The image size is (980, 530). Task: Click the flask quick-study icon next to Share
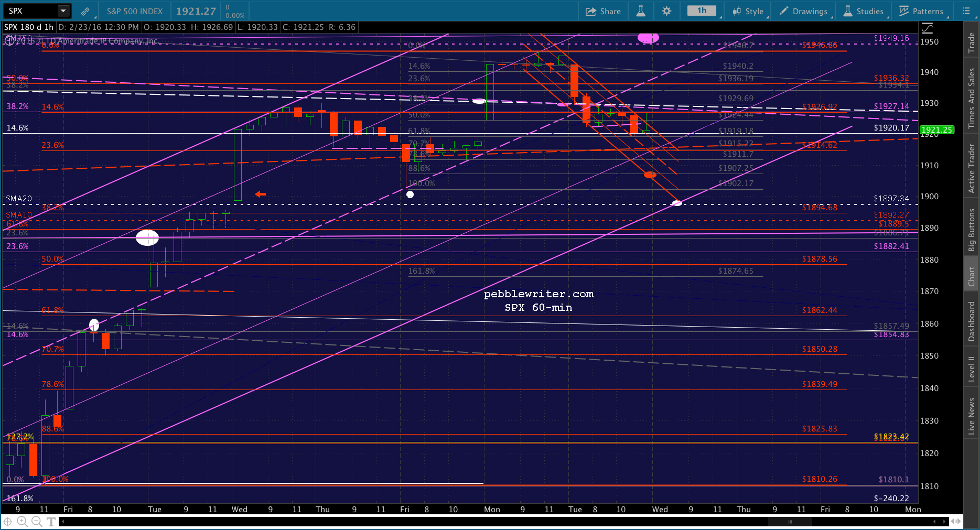(x=641, y=11)
